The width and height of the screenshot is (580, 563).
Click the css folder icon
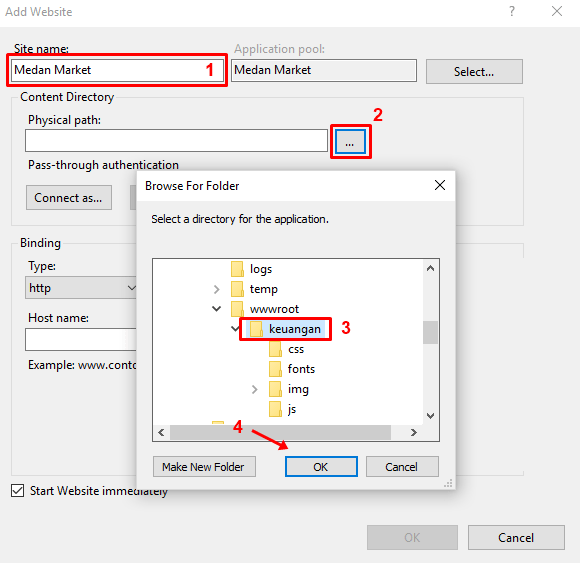coord(276,349)
